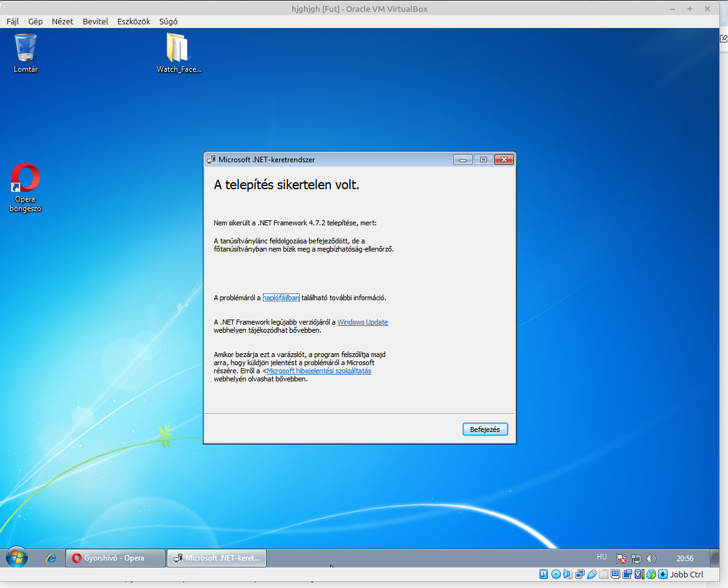Image resolution: width=728 pixels, height=588 pixels.
Task: Click the mouse integration status icon
Action: click(651, 574)
